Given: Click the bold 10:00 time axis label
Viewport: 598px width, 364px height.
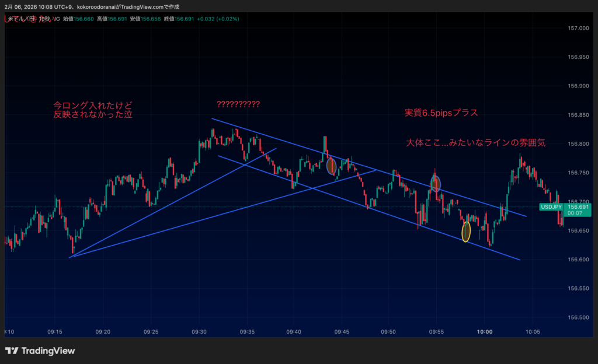Looking at the screenshot, I should pyautogui.click(x=484, y=331).
